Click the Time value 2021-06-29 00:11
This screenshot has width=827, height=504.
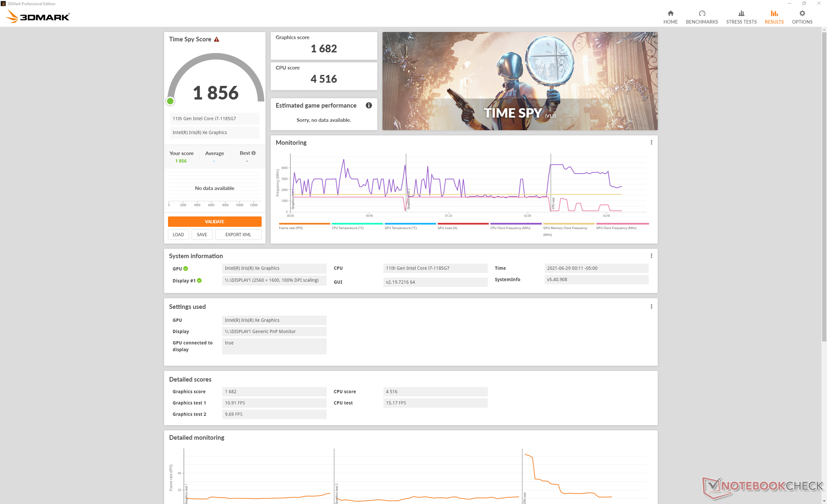(x=596, y=268)
